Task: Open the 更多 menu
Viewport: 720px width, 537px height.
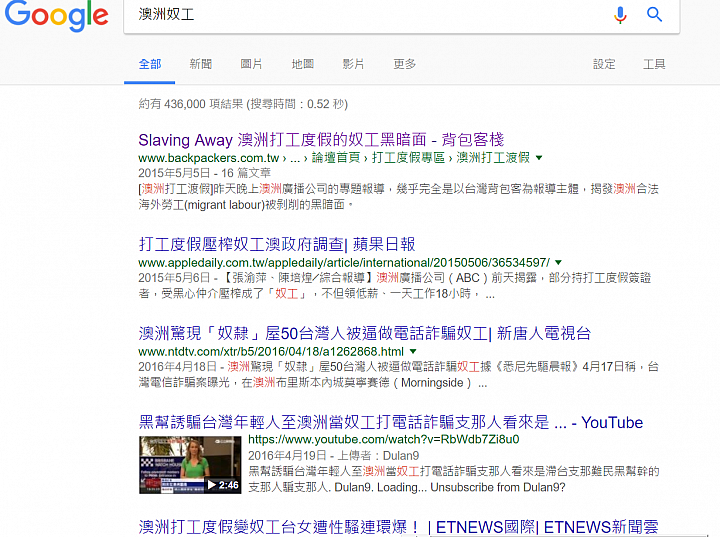Action: pyautogui.click(x=405, y=64)
